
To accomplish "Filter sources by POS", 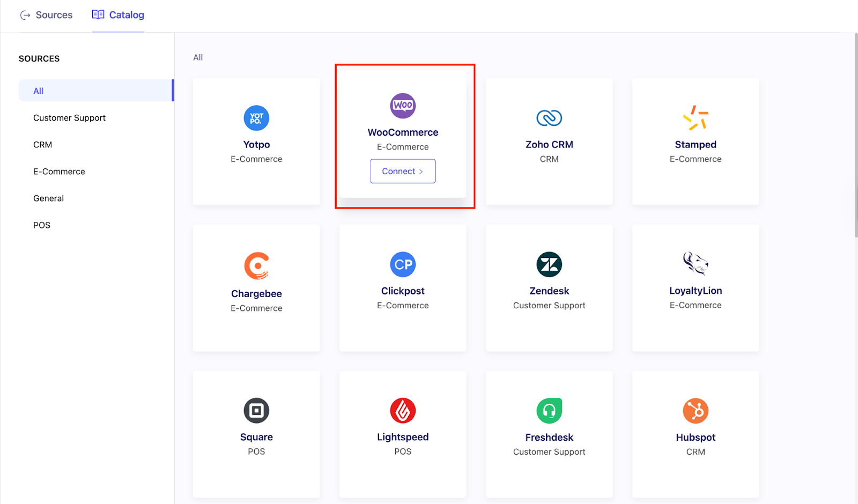I will point(42,225).
